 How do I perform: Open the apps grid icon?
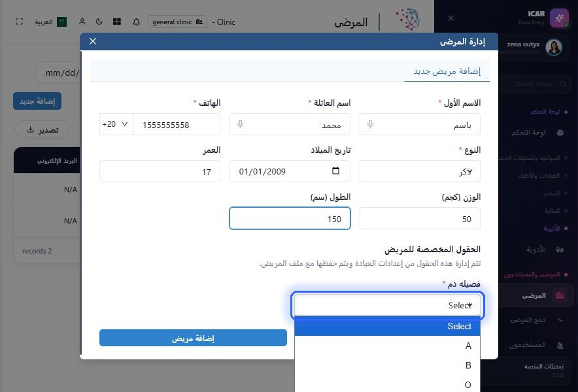(117, 22)
